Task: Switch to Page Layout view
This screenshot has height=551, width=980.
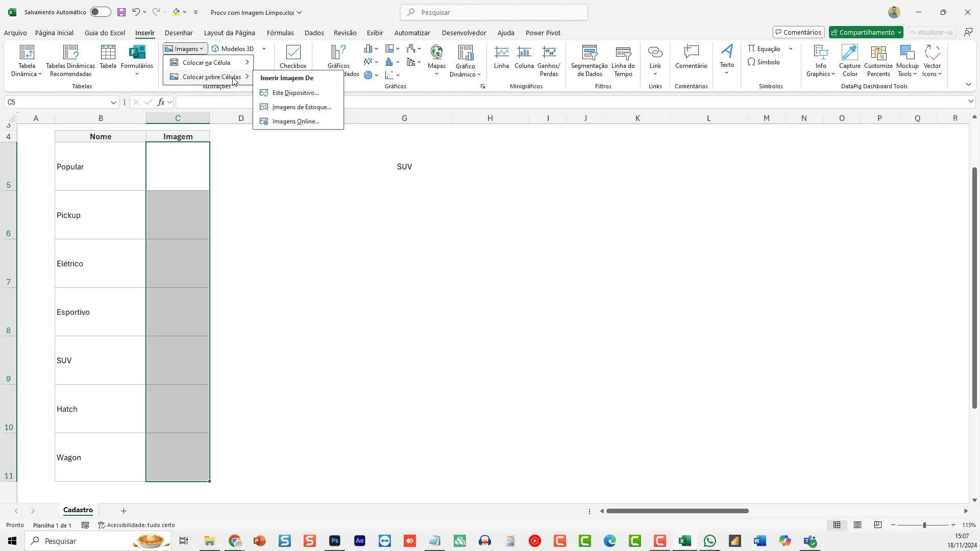Action: tap(857, 525)
